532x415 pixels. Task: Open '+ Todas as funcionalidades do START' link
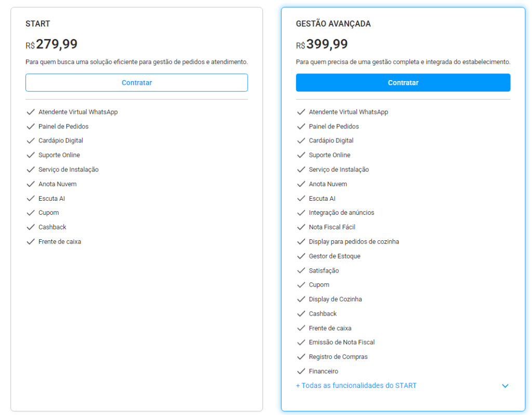coord(356,386)
